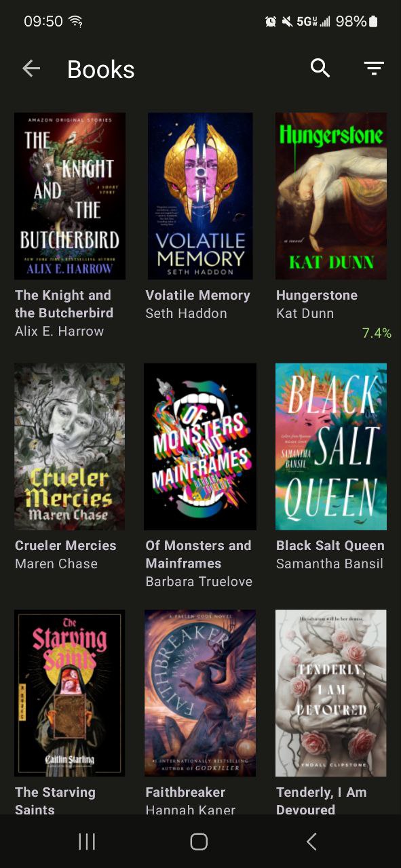This screenshot has height=868, width=401.
Task: Tap Android navigation back button
Action: pos(311,842)
